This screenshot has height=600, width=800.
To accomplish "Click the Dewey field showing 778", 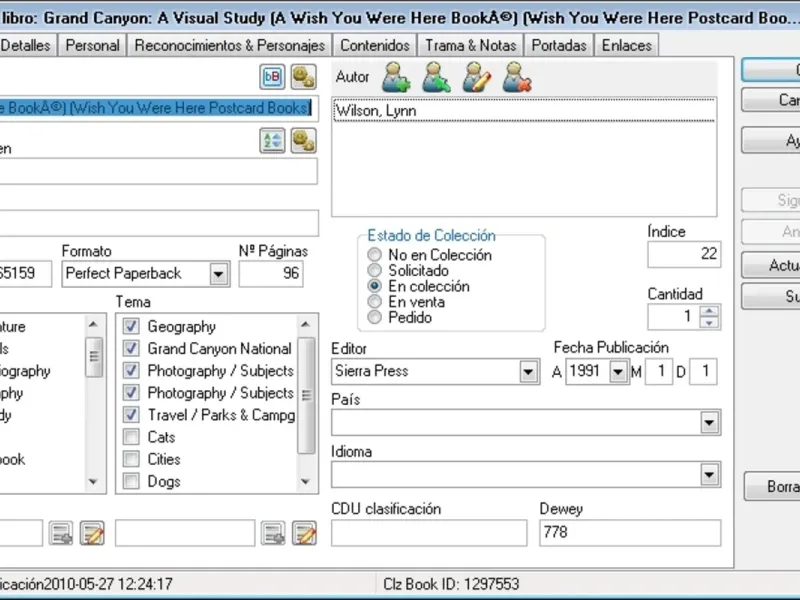I will 630,533.
